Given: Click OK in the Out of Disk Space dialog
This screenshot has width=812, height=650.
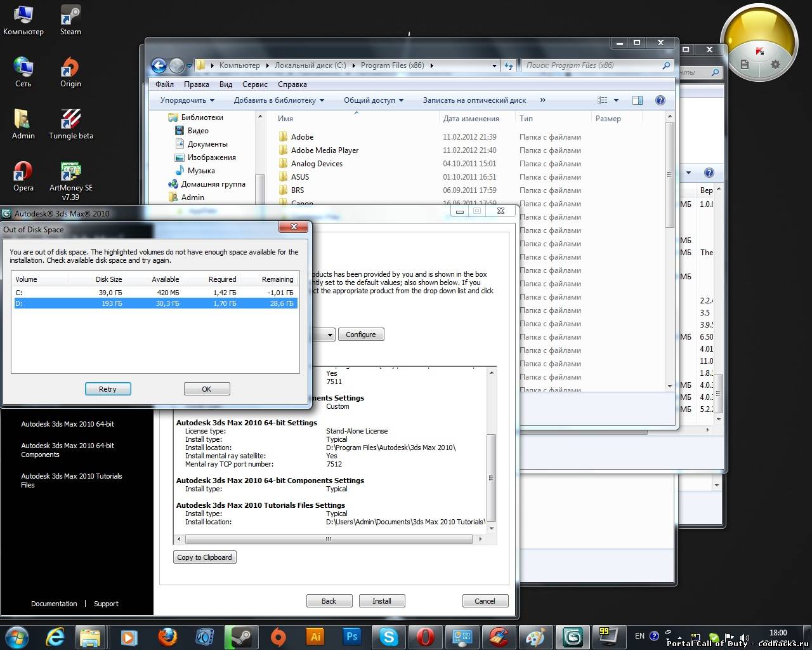Looking at the screenshot, I should point(207,389).
